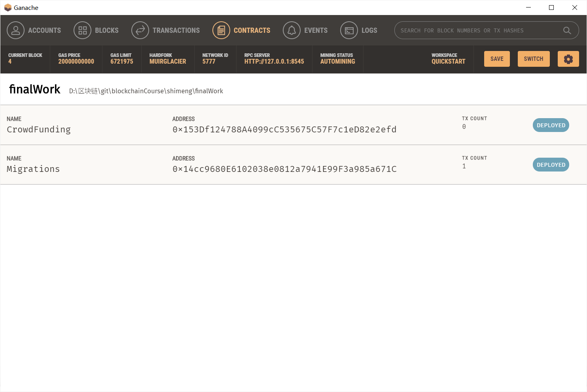Click GAS LIMIT value 6721975
The height and width of the screenshot is (392, 587).
point(122,62)
